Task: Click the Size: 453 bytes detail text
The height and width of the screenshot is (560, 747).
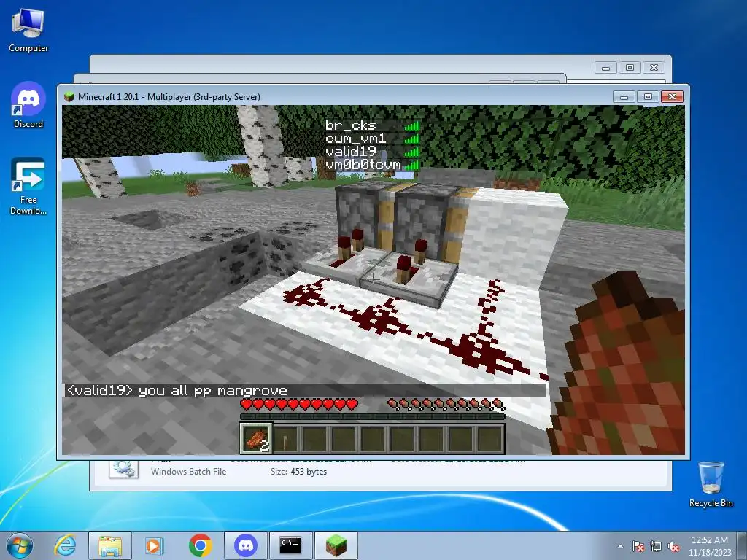Action: coord(298,472)
